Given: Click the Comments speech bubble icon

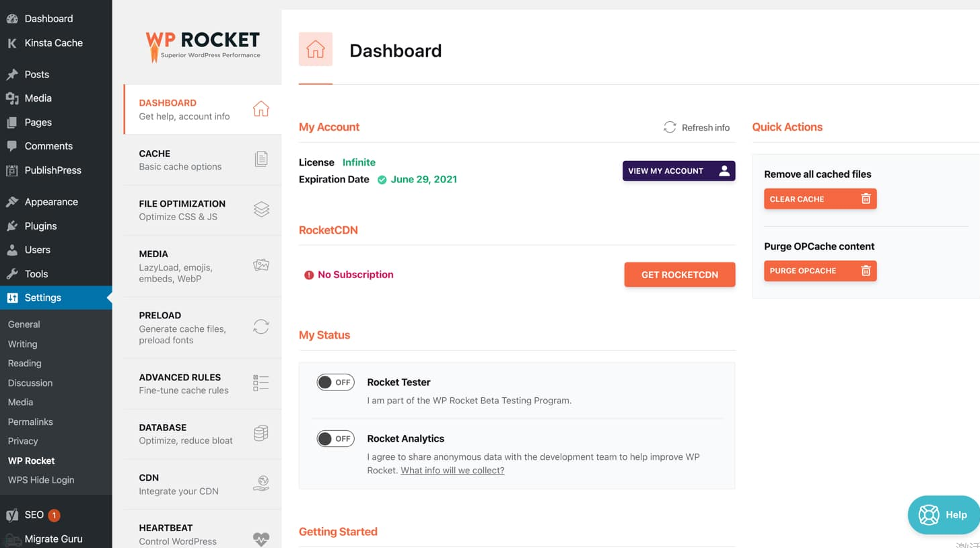Looking at the screenshot, I should pyautogui.click(x=12, y=146).
